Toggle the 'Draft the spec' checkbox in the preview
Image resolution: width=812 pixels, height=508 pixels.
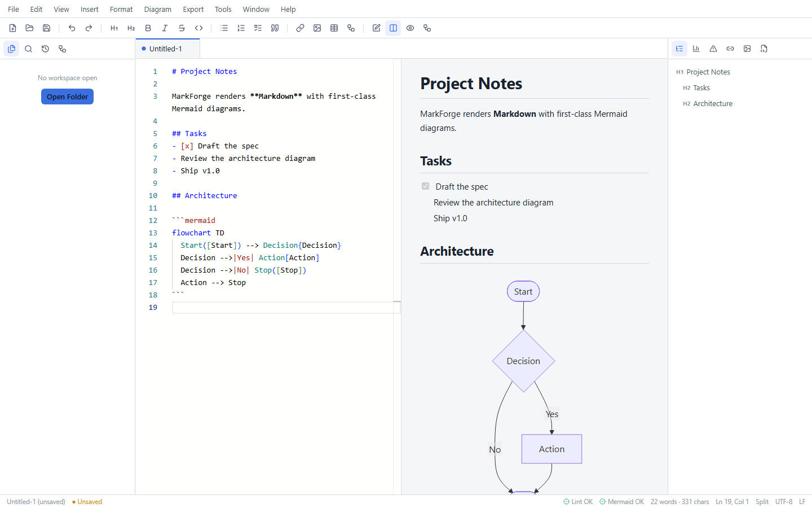(426, 186)
